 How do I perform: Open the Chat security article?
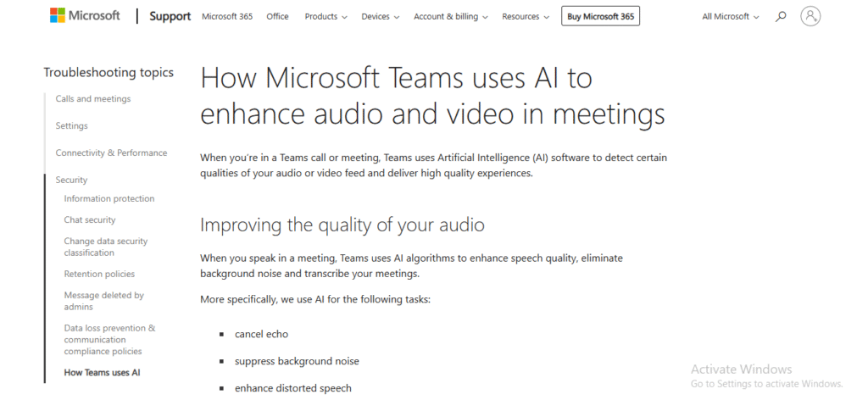tap(90, 220)
